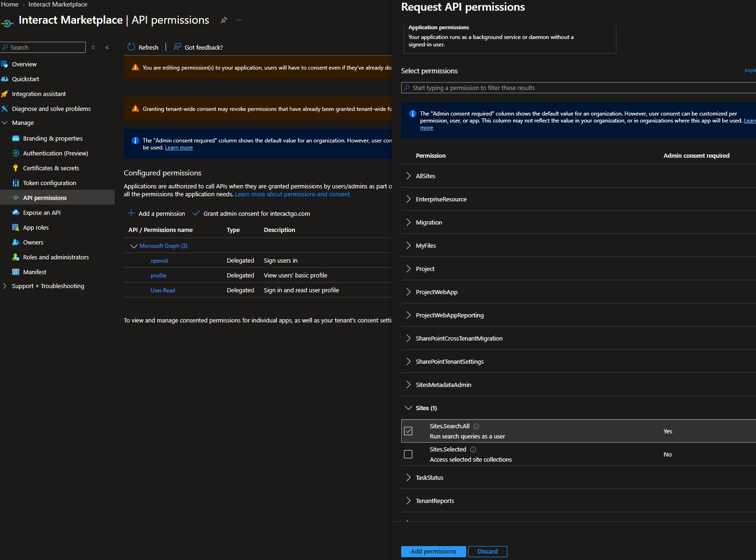
Task: Click the Roles and administrators icon
Action: [x=16, y=257]
